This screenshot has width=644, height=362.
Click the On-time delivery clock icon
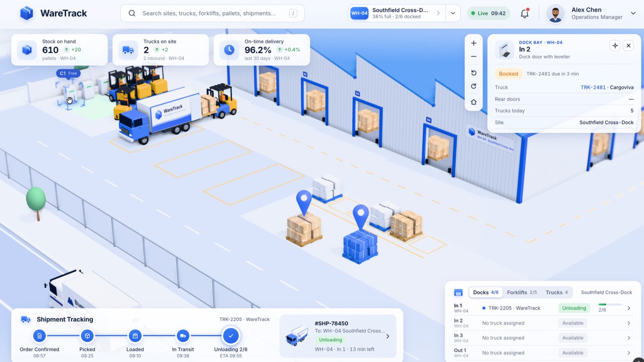pyautogui.click(x=229, y=50)
